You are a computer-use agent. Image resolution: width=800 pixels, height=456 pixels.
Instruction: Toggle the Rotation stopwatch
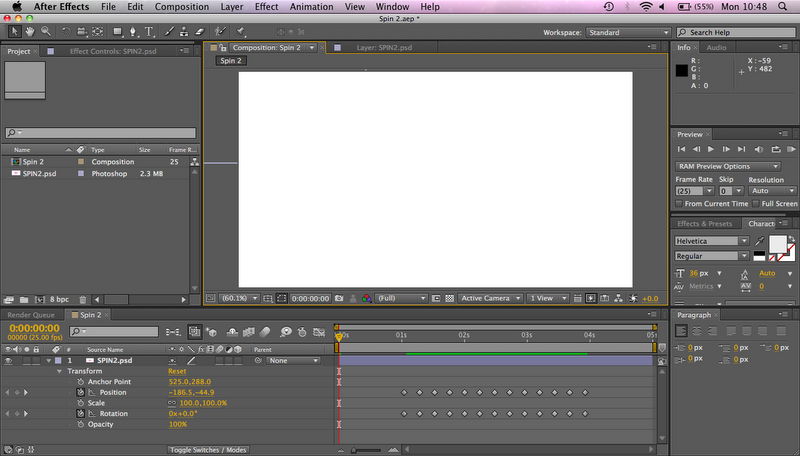80,414
